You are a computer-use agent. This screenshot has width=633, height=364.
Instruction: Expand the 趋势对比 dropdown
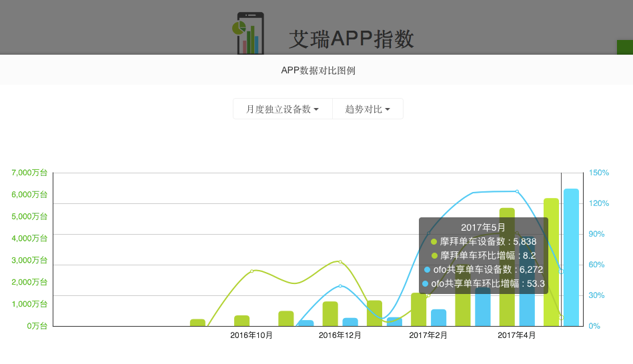pyautogui.click(x=368, y=109)
